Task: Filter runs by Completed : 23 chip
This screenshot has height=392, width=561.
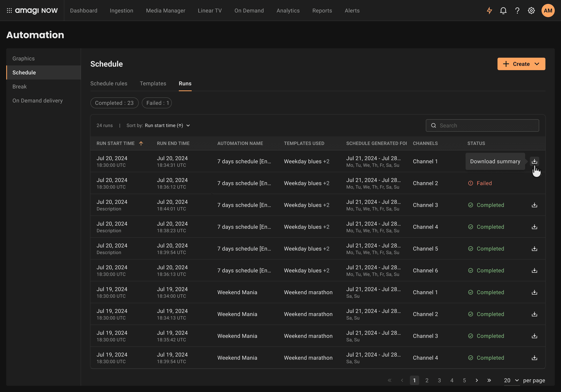Action: 114,103
